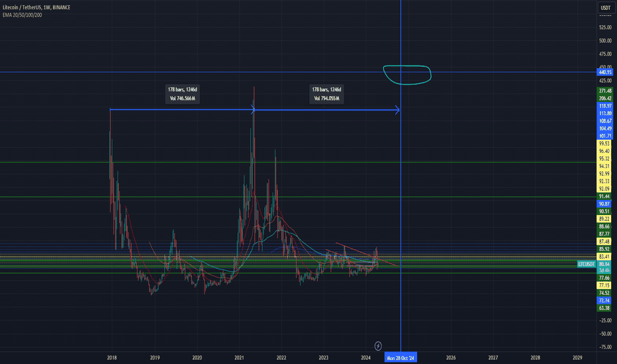Image resolution: width=617 pixels, height=364 pixels.
Task: Click the 2024 label on time axis
Action: click(x=365, y=357)
